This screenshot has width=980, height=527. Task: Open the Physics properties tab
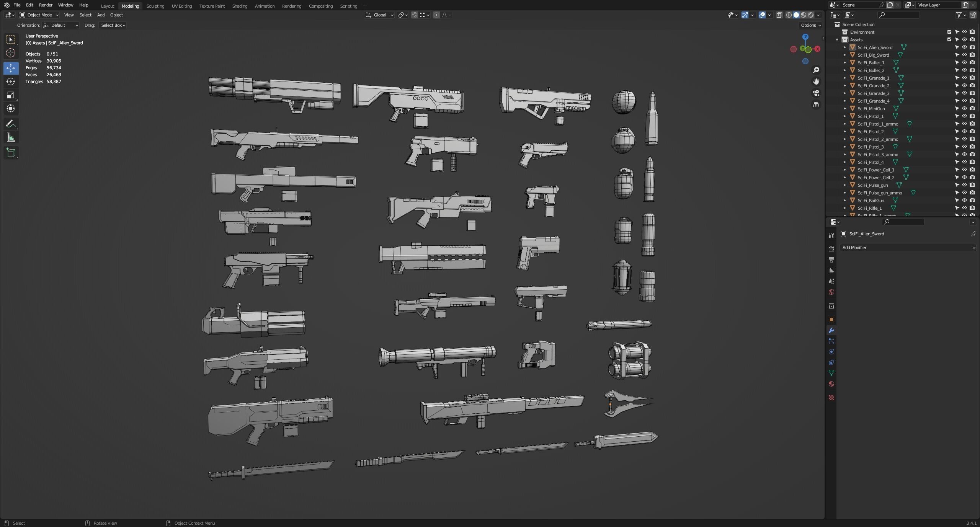point(831,352)
